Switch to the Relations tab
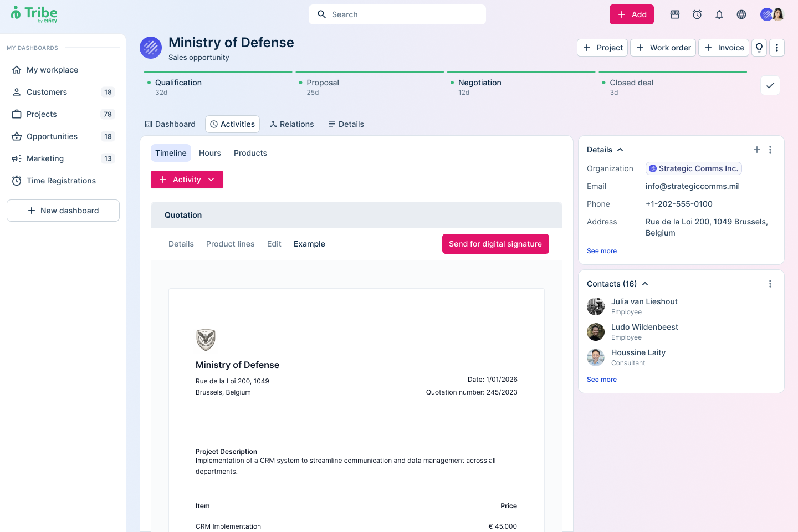This screenshot has height=532, width=798. [x=291, y=124]
